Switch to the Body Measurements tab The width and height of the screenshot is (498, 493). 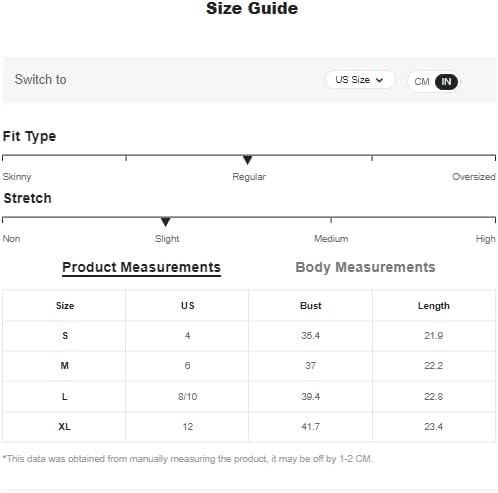[365, 267]
